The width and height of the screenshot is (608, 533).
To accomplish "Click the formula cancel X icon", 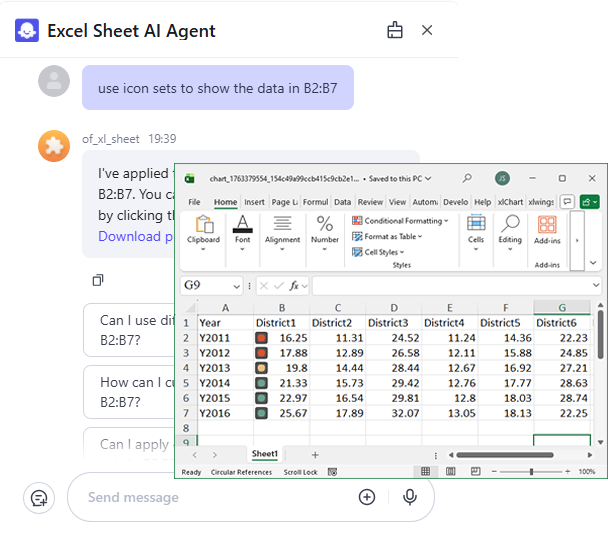I will tap(264, 286).
